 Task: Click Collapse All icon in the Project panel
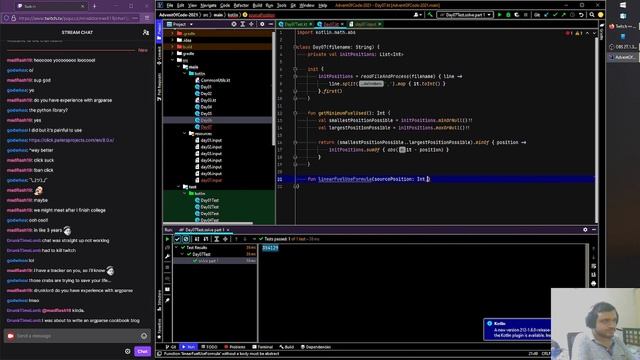(x=251, y=24)
